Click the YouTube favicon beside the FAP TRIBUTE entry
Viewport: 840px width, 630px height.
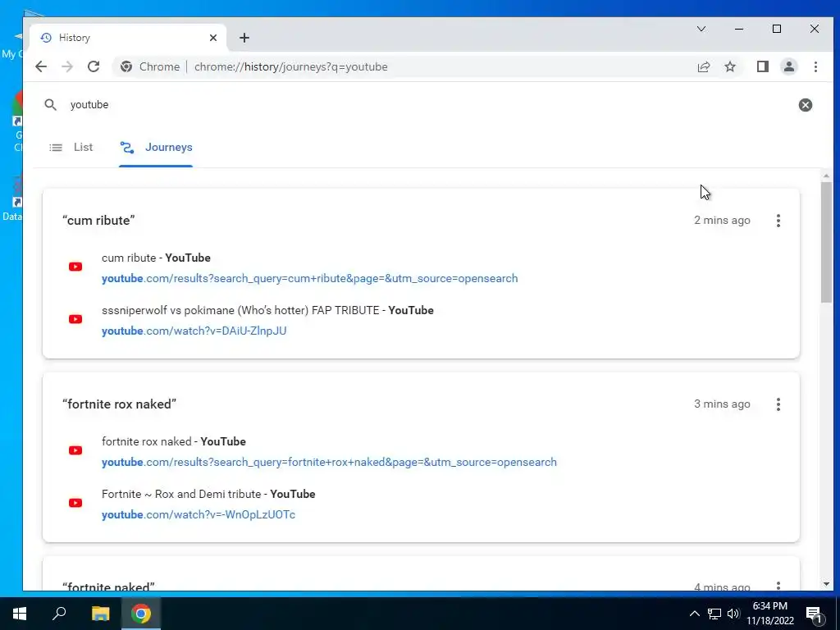coord(75,319)
